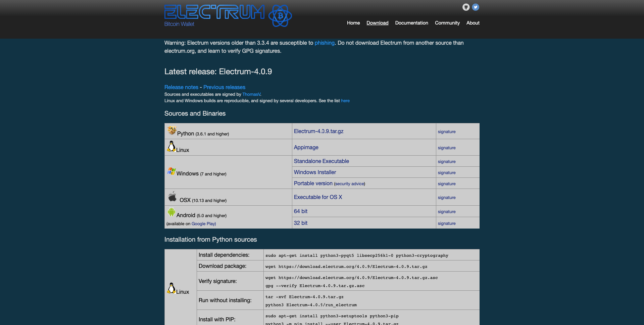Open the Release notes link
Image resolution: width=644 pixels, height=325 pixels.
pyautogui.click(x=181, y=87)
